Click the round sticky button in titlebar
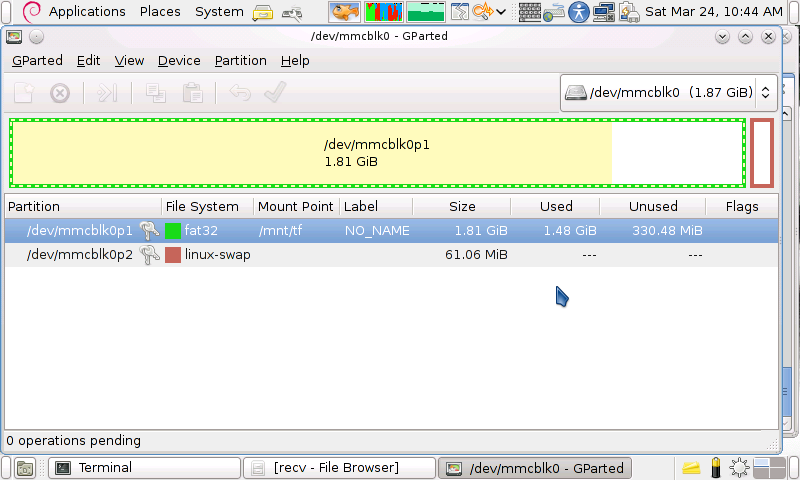Viewport: 800px width, 480px height. tap(36, 37)
